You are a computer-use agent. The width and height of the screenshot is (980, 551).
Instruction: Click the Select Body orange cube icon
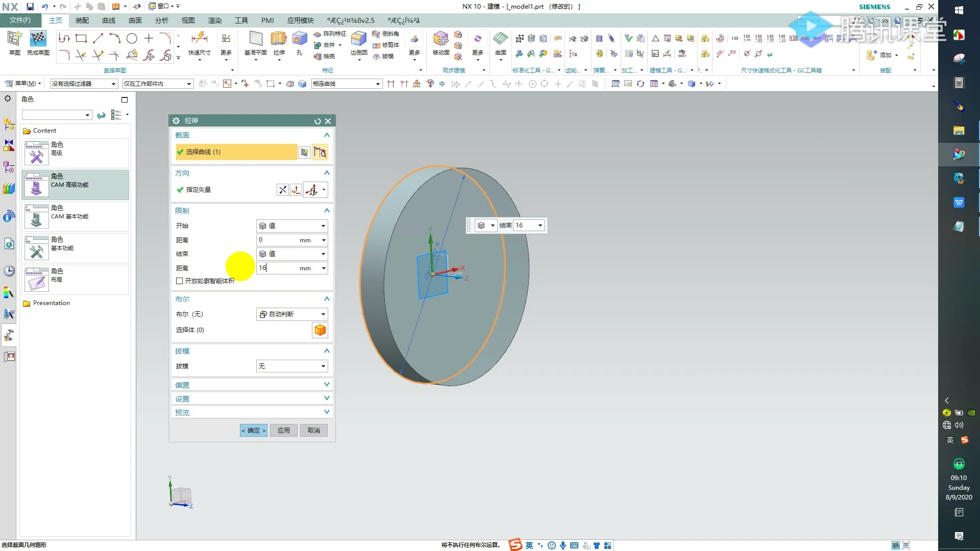(x=320, y=330)
